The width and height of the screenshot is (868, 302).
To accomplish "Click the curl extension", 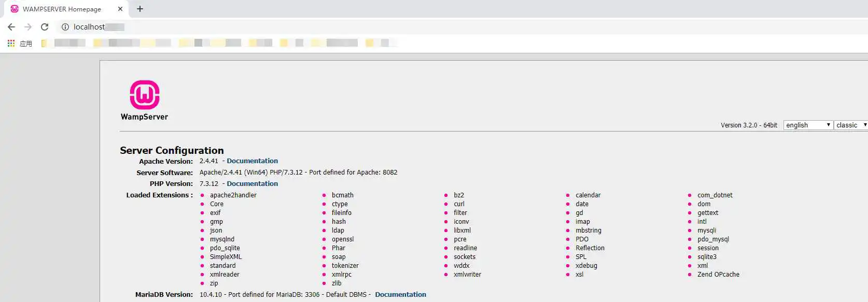I will (459, 204).
